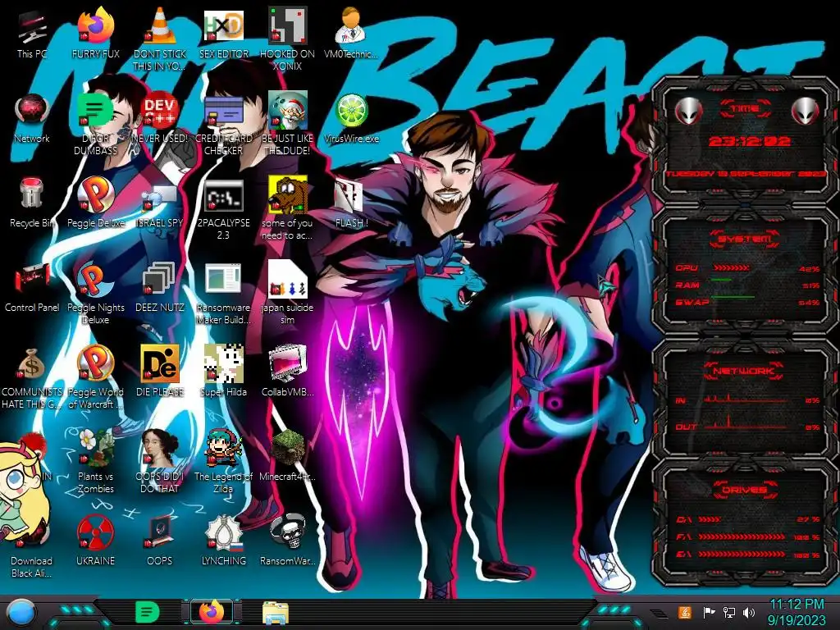Launch Dev-C++ shortcut labeled NEVER USED!

point(160,111)
